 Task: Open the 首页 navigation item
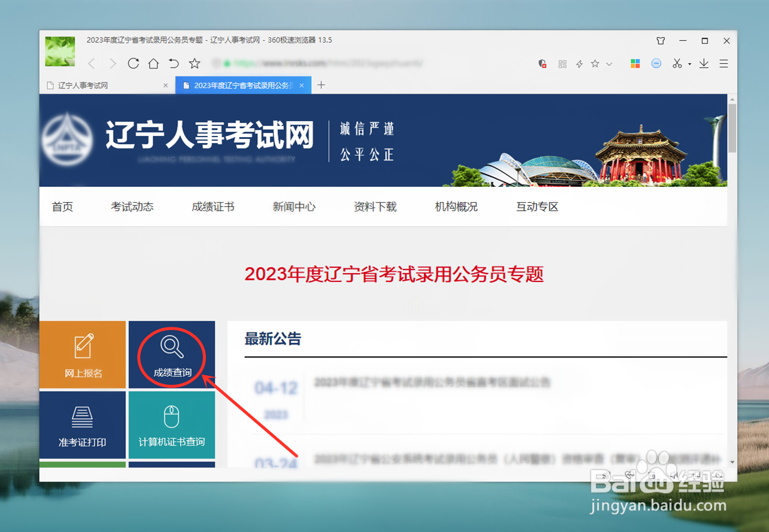pyautogui.click(x=63, y=207)
